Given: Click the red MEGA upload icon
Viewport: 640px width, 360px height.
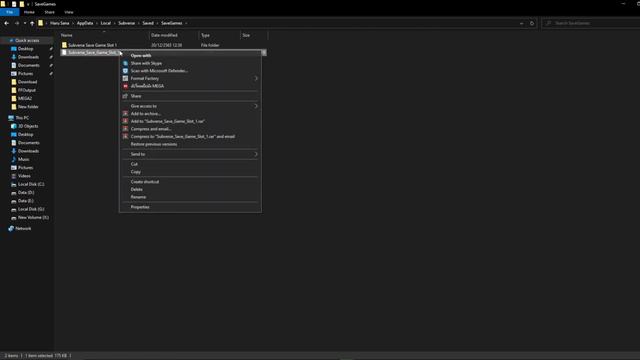Looking at the screenshot, I should (125, 86).
